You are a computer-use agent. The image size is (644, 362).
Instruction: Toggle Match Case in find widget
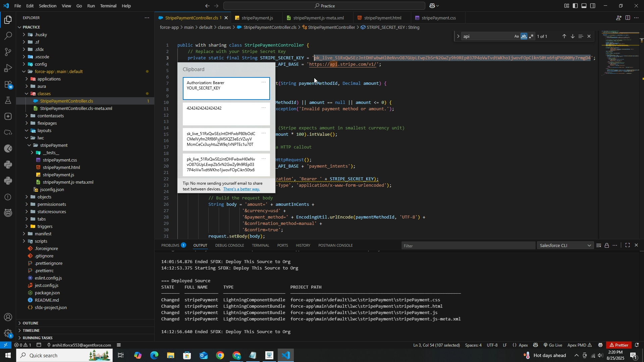tap(517, 37)
